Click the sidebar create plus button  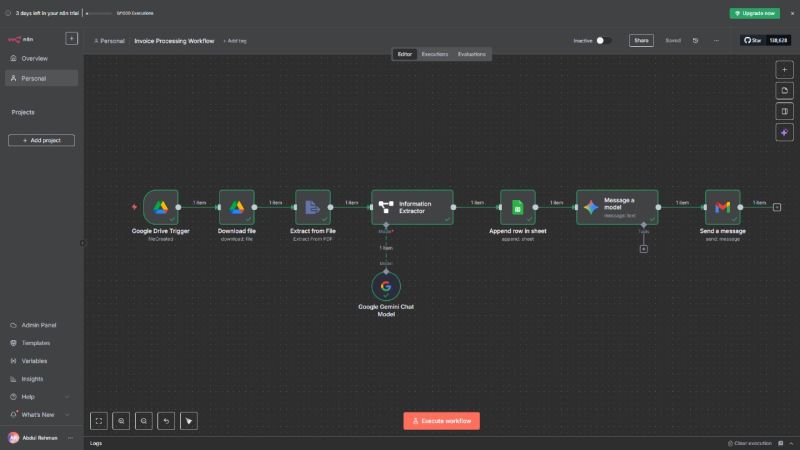(x=71, y=39)
